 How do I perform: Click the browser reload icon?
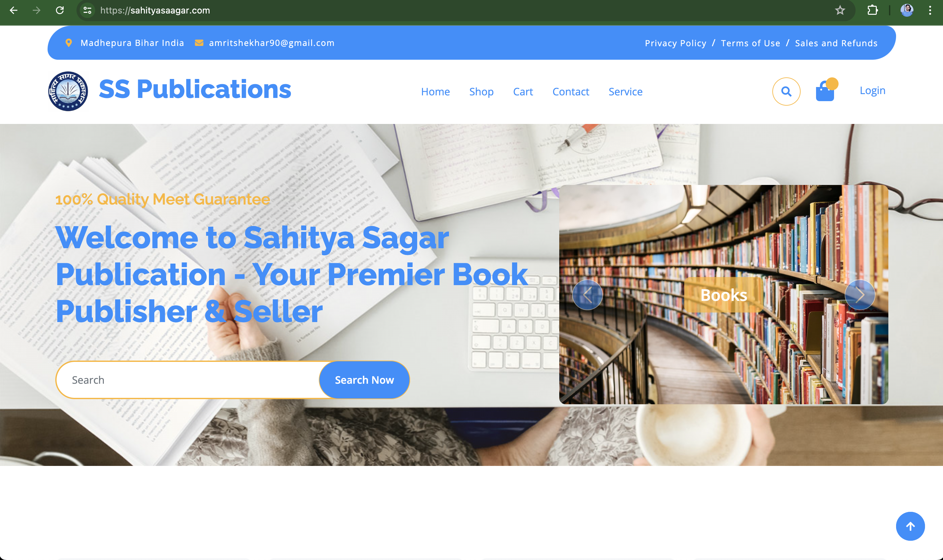click(x=60, y=10)
